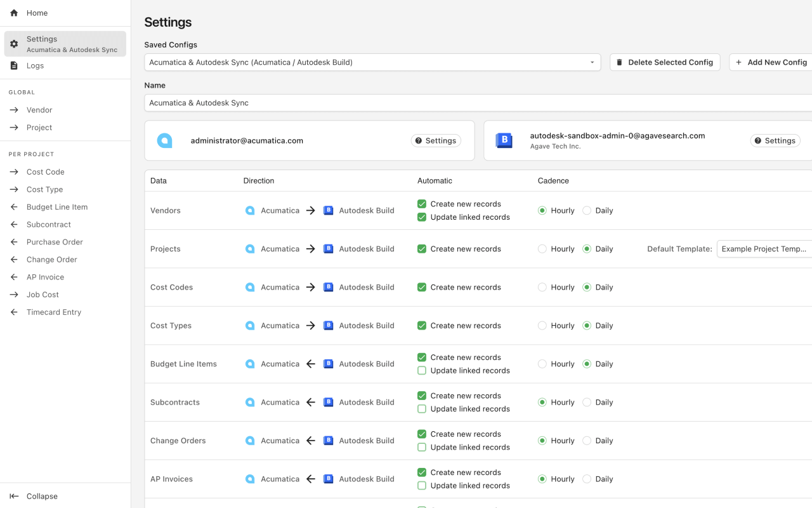Open the Saved Configs dropdown
Screen dimensions: 812x508
372,62
